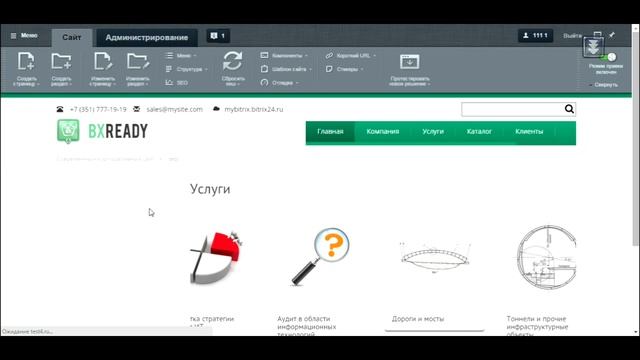Image resolution: width=640 pixels, height=360 pixels.
Task: Open the Отладка dropdown
Action: coord(280,83)
